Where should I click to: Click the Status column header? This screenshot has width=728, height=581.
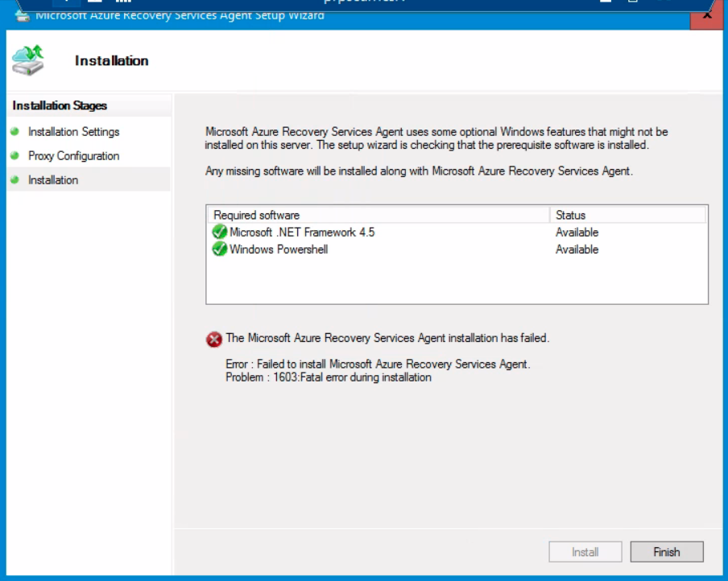(627, 215)
